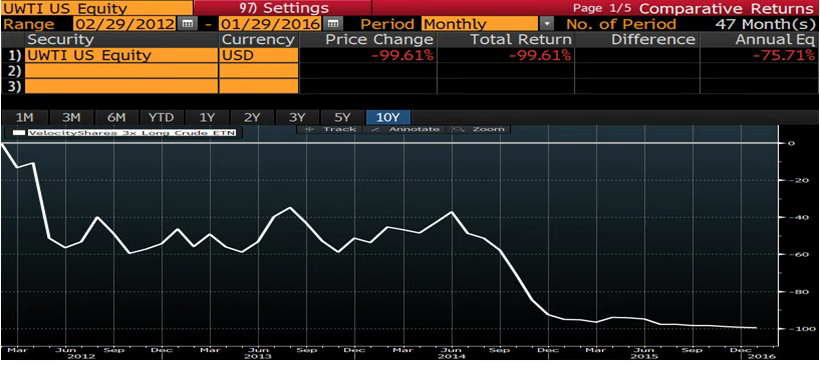The width and height of the screenshot is (820, 365).
Task: Click the 2014 x-axis year label
Action: tap(452, 357)
